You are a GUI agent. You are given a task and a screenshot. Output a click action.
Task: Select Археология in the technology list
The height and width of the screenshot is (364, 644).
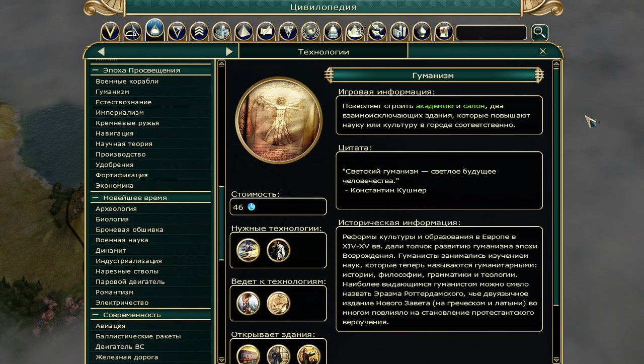point(116,208)
